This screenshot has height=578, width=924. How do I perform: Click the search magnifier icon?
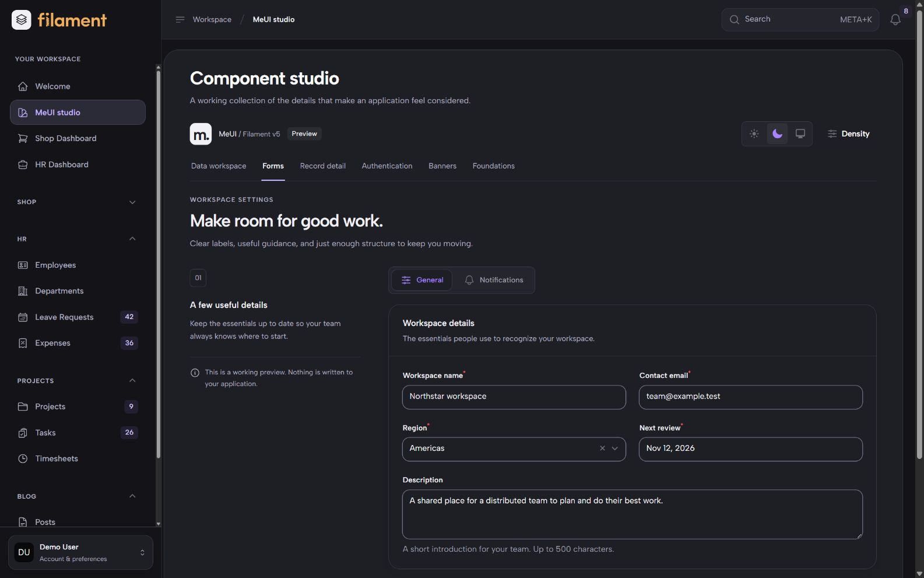[735, 20]
